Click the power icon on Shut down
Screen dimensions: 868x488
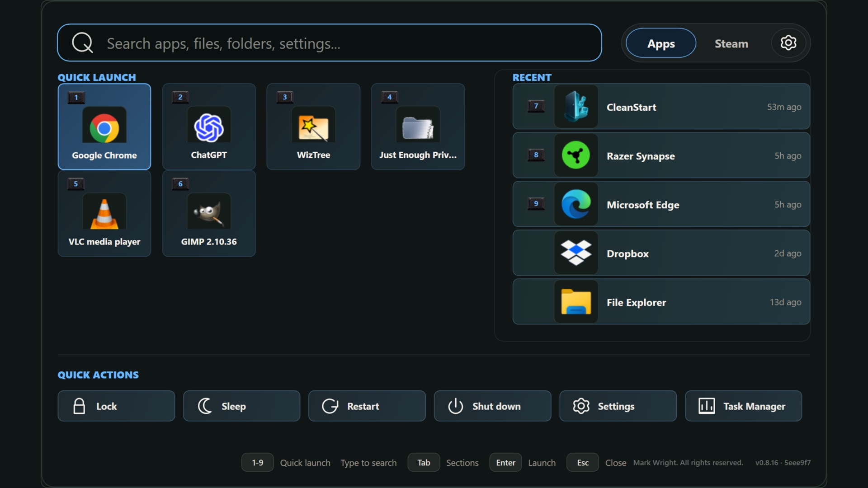pyautogui.click(x=455, y=406)
